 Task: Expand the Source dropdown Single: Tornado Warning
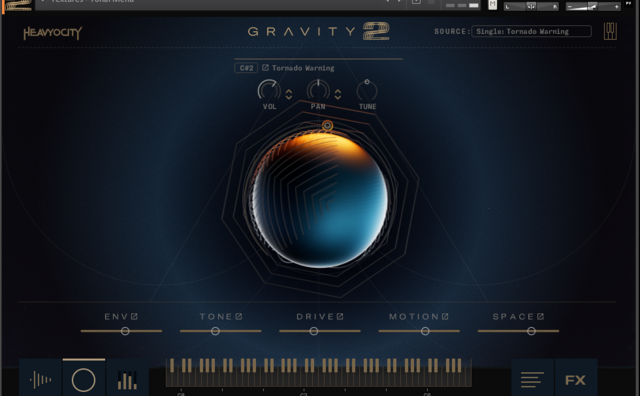point(531,31)
